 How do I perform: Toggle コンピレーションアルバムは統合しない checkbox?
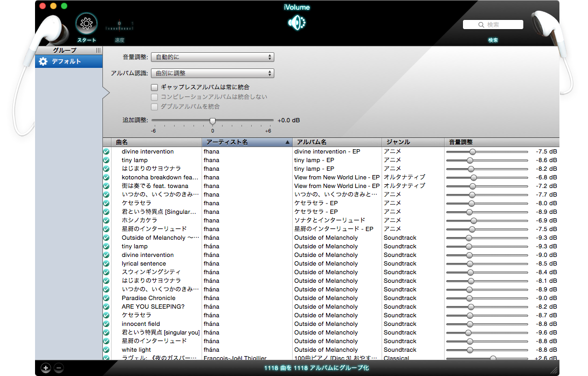tap(155, 97)
